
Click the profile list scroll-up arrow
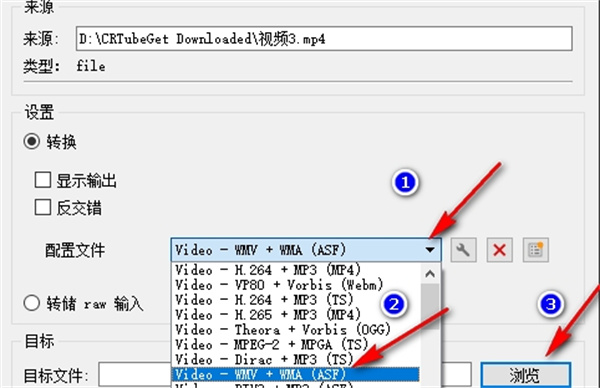pyautogui.click(x=430, y=274)
